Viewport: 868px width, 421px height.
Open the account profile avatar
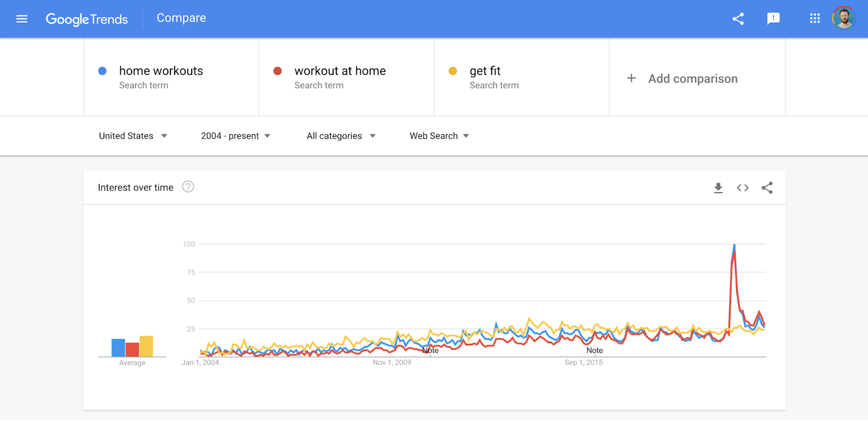point(844,19)
